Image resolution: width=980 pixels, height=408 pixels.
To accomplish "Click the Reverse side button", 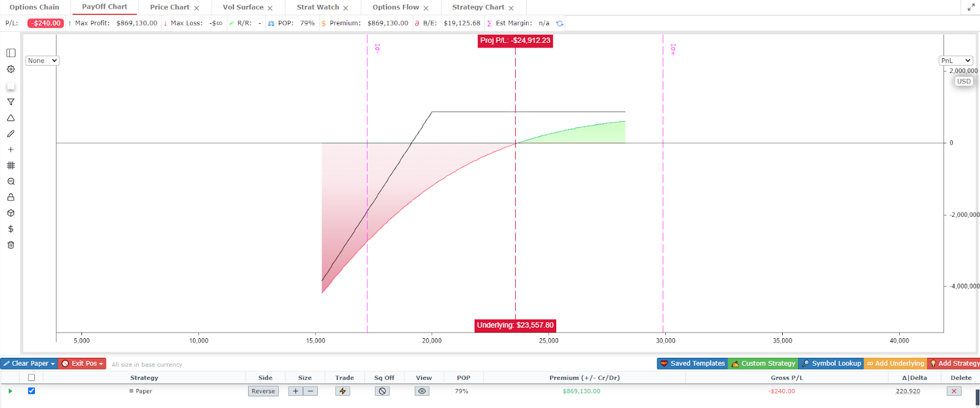I will [263, 391].
